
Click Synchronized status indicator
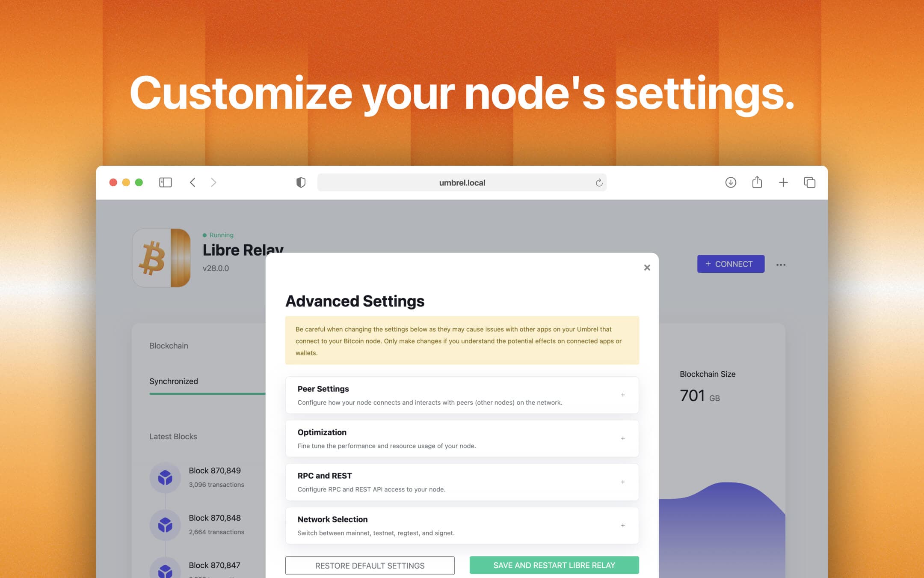(173, 380)
